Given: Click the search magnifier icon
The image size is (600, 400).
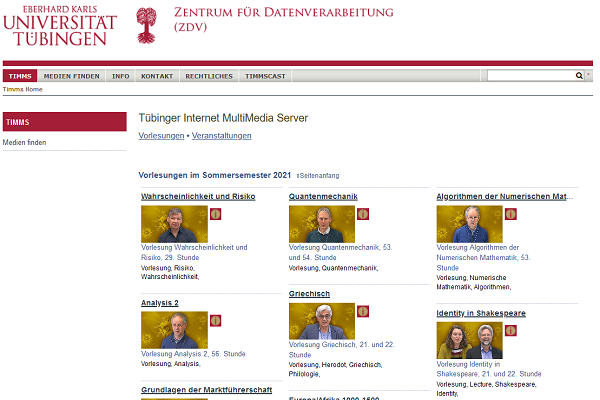Looking at the screenshot, I should pyautogui.click(x=578, y=75).
